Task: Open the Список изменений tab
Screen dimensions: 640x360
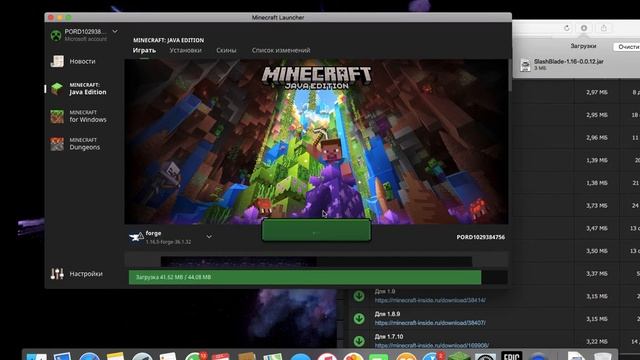Action: pyautogui.click(x=281, y=50)
